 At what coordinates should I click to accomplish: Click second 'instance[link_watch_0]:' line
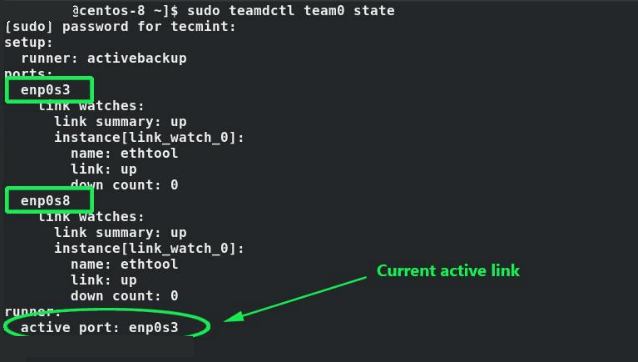point(149,248)
